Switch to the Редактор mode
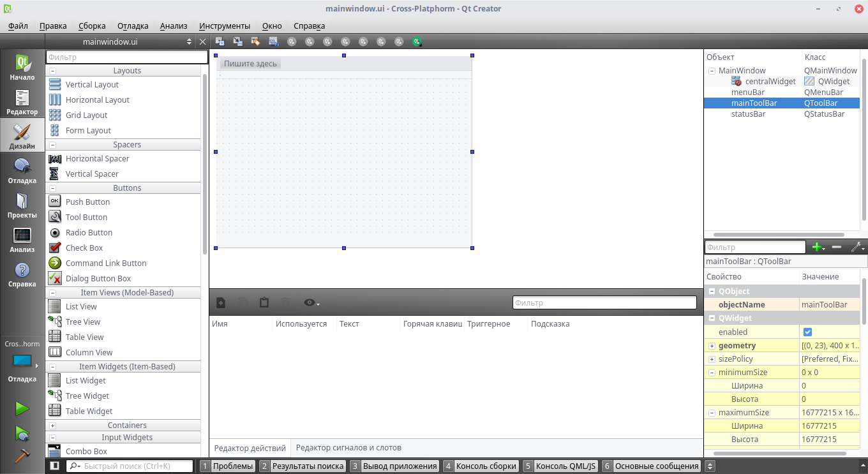The height and width of the screenshot is (474, 868). 22,102
